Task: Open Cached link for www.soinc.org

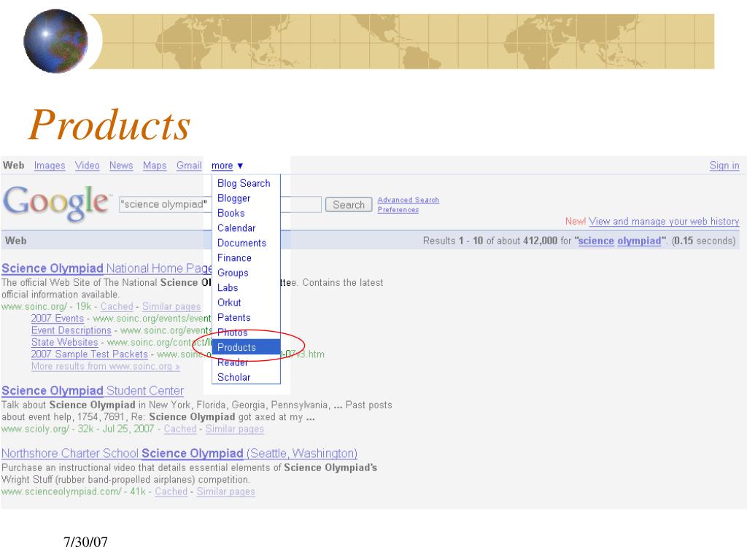Action: (x=117, y=307)
